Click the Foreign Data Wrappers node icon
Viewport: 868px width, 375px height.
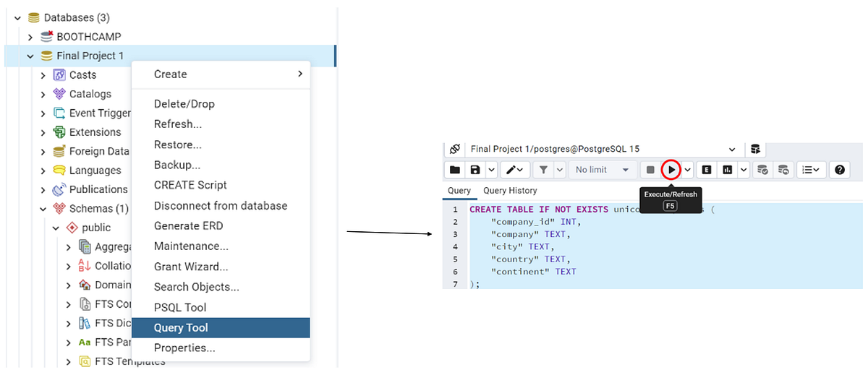pos(60,151)
